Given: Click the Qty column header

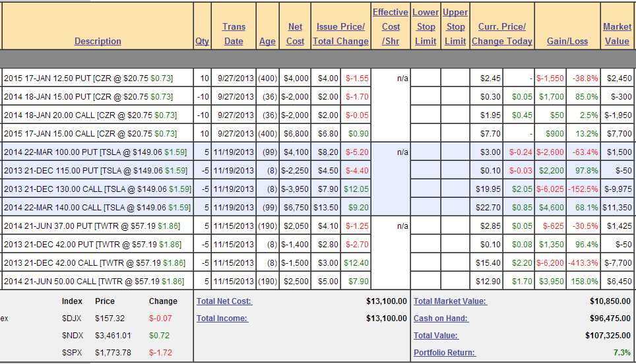Looking at the screenshot, I should (x=202, y=41).
